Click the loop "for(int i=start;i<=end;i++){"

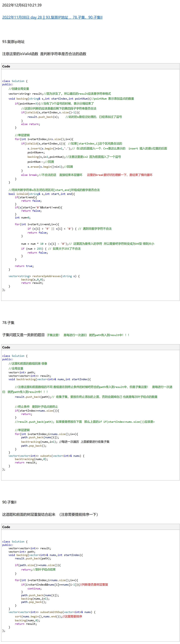click(37, 224)
